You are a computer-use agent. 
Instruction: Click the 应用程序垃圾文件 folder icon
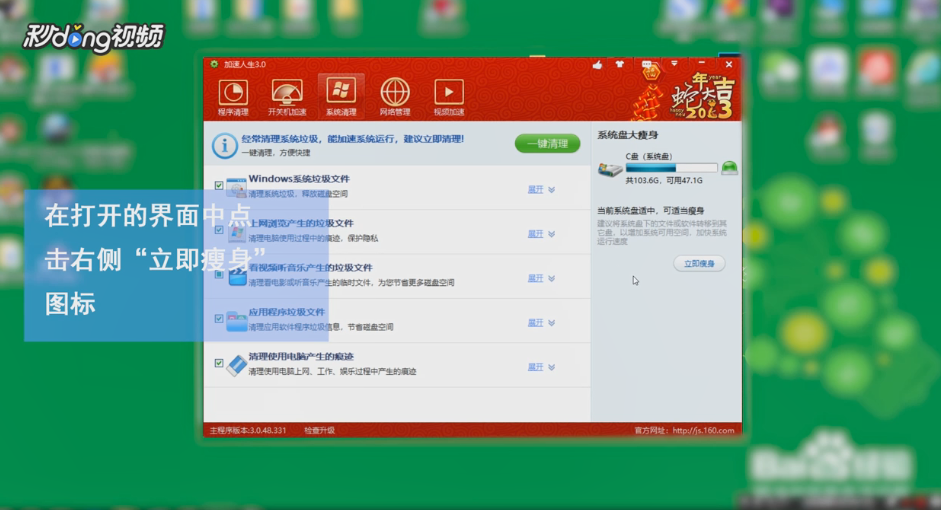click(x=236, y=320)
